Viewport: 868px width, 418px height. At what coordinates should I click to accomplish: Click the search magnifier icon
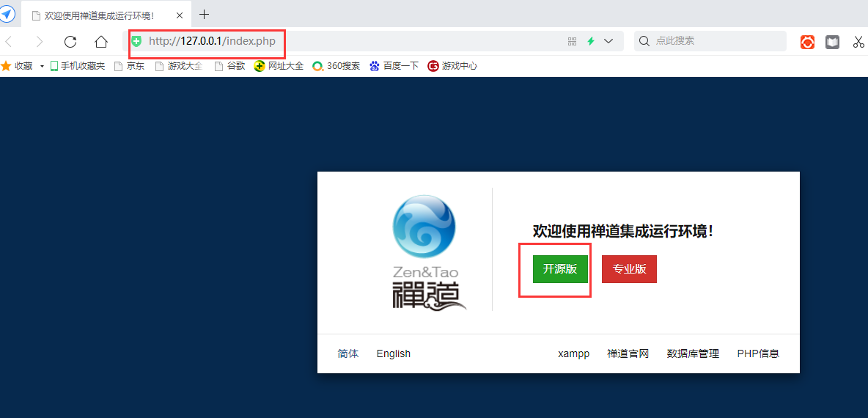644,41
